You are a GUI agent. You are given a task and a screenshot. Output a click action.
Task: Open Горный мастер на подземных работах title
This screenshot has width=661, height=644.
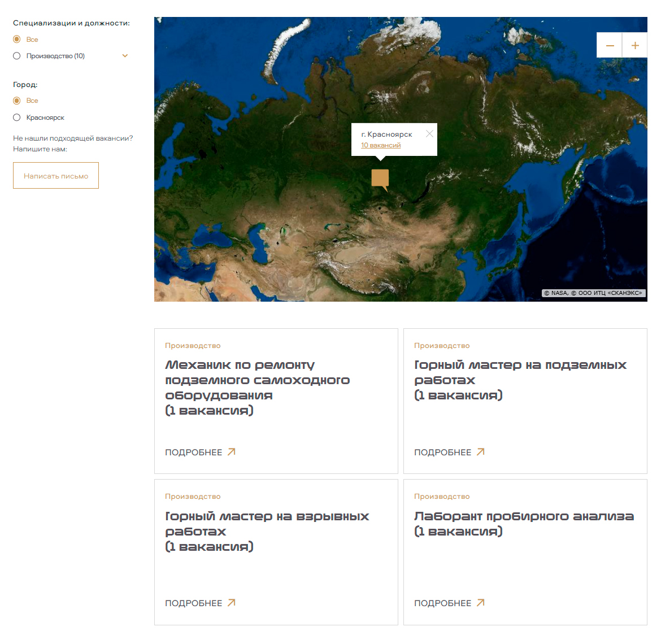pos(520,372)
